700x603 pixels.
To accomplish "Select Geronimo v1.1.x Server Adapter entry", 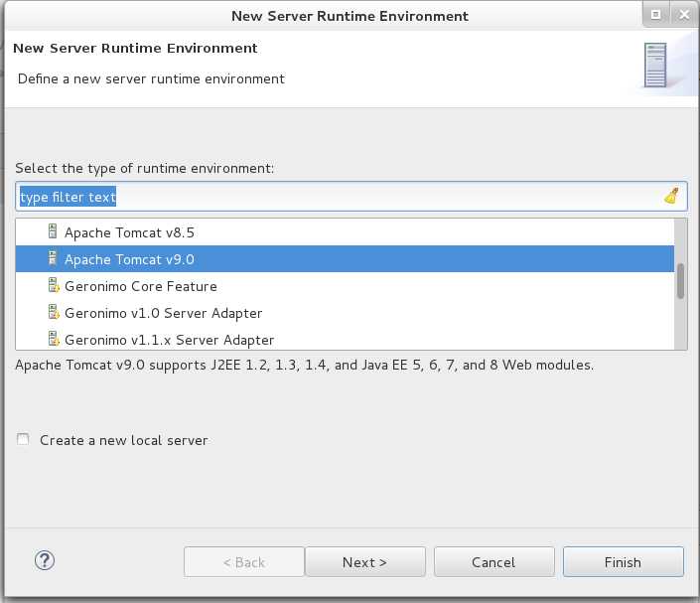I will [x=345, y=339].
